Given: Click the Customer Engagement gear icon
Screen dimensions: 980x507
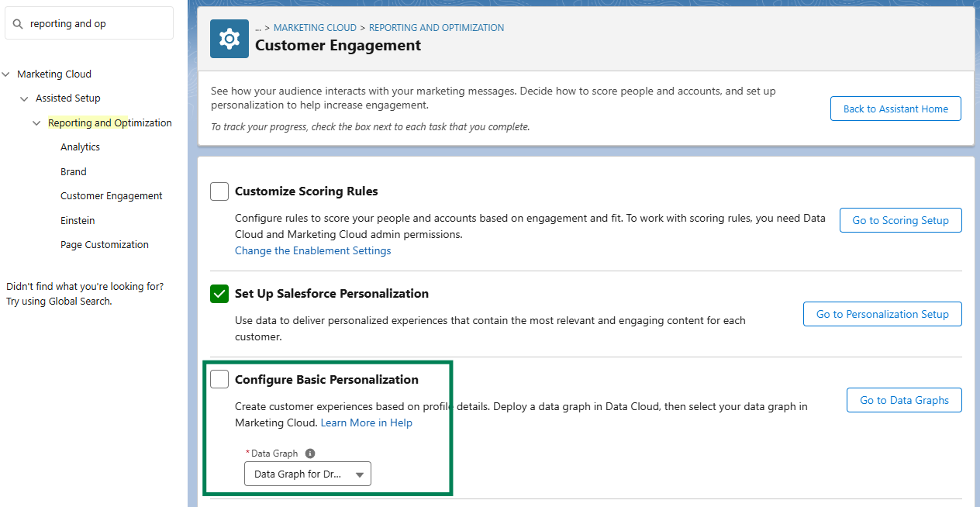Looking at the screenshot, I should (229, 39).
